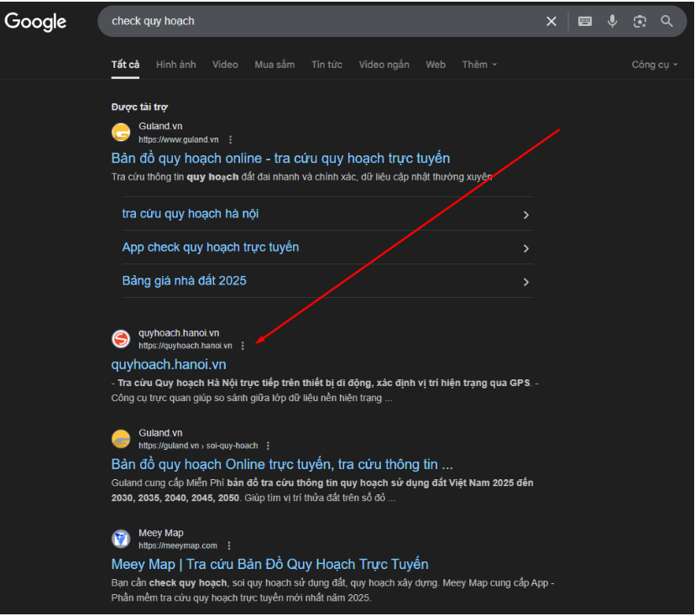Open three-dot menu next to www.guland.vn
The height and width of the screenshot is (616, 695).
click(230, 139)
